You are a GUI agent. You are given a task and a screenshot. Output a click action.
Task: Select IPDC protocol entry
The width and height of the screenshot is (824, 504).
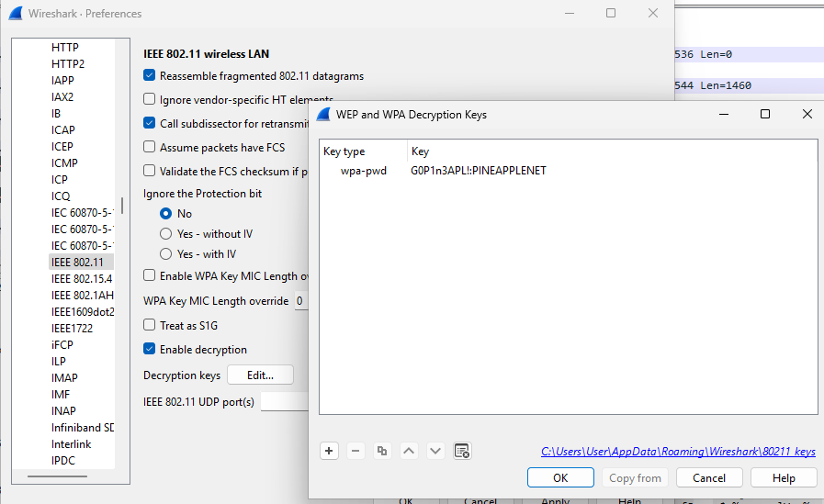[63, 461]
